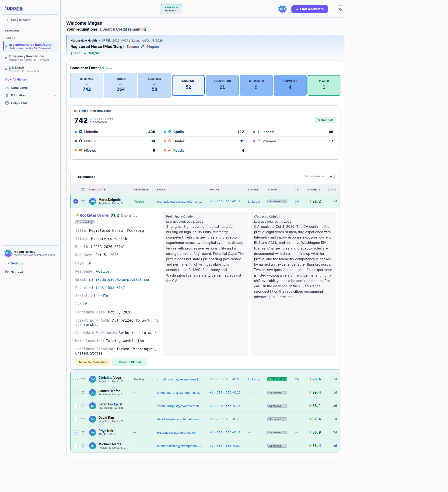
Task: Click the star icon in table header
Action: (x=83, y=189)
